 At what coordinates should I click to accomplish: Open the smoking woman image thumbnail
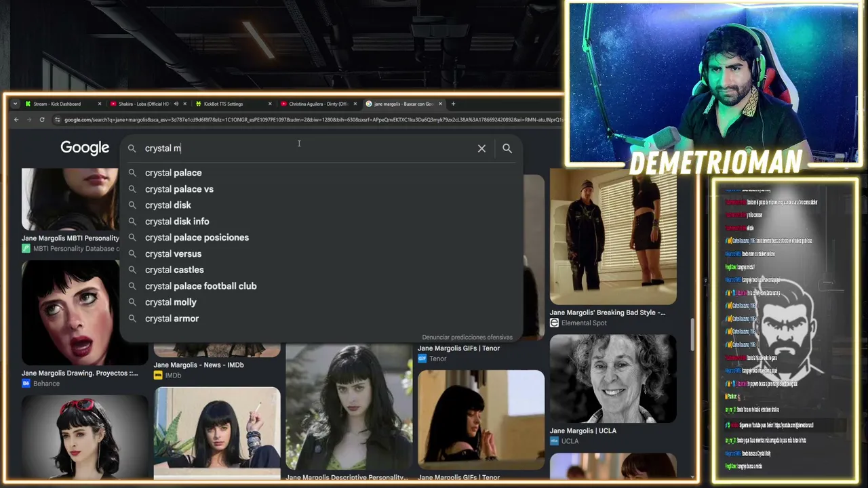(217, 432)
